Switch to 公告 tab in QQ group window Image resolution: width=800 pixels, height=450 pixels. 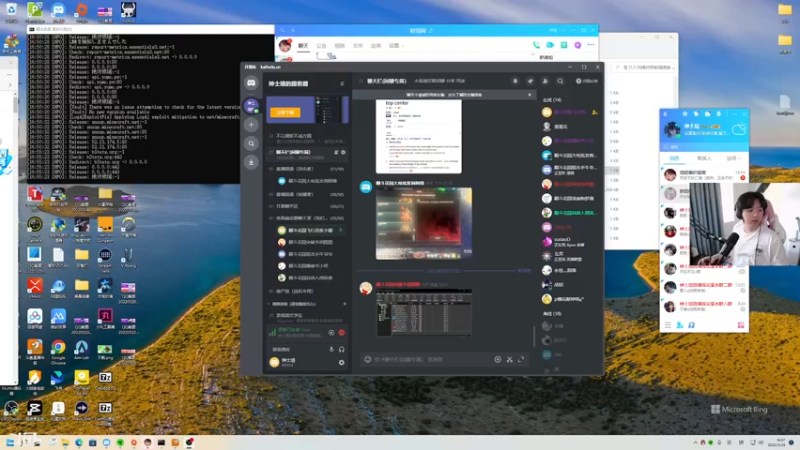321,45
